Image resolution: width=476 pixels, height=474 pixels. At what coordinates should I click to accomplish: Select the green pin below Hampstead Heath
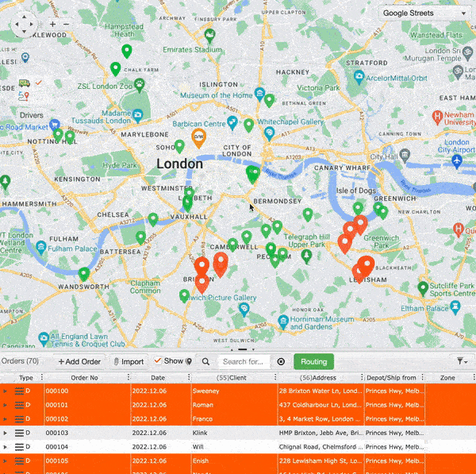click(127, 51)
